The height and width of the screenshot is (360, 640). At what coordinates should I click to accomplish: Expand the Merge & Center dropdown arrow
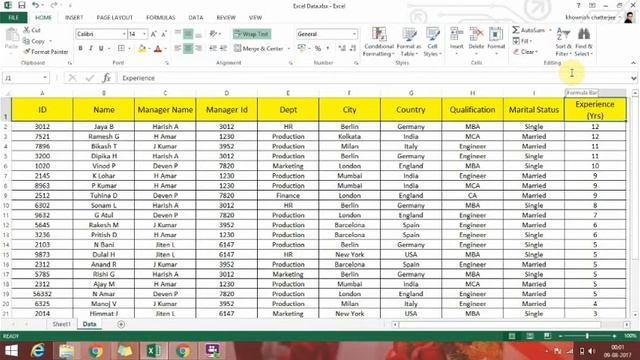coord(289,49)
